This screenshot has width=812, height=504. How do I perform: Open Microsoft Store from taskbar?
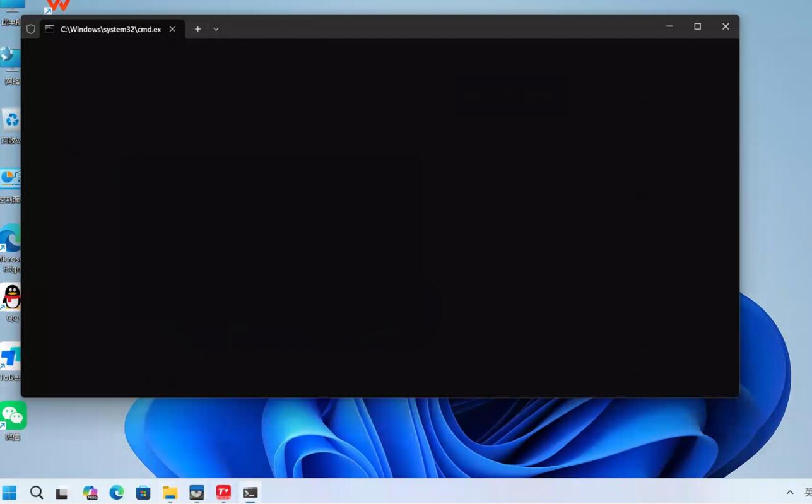(143, 493)
